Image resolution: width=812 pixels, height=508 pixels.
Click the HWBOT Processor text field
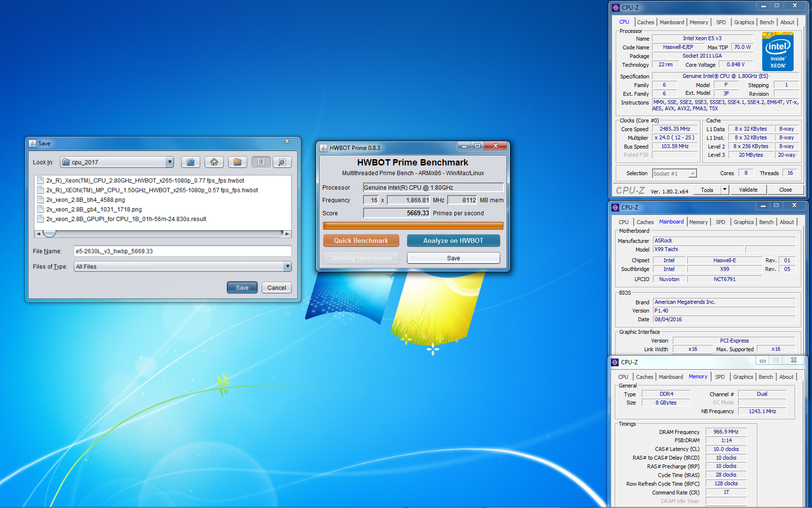[434, 187]
